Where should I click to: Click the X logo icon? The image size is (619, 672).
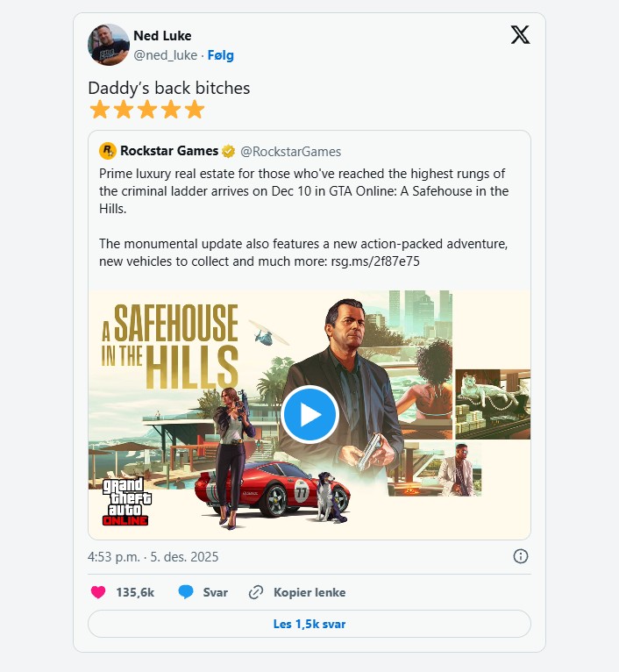click(520, 35)
